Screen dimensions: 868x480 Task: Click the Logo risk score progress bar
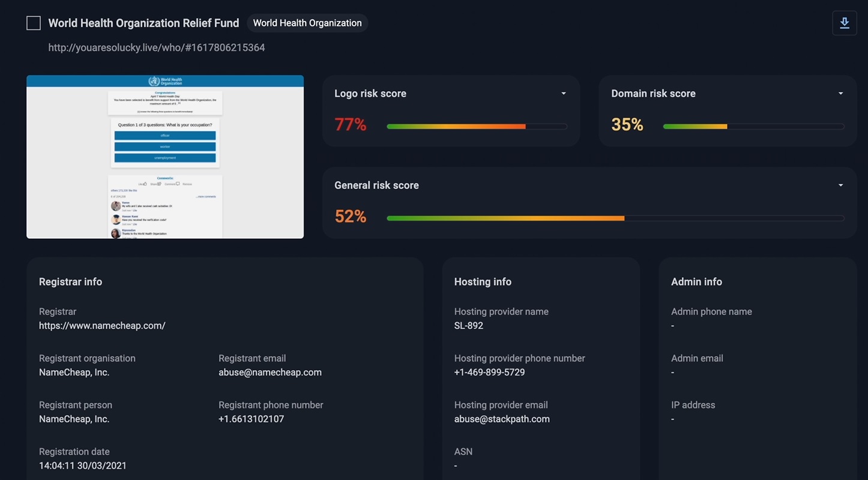[477, 127]
